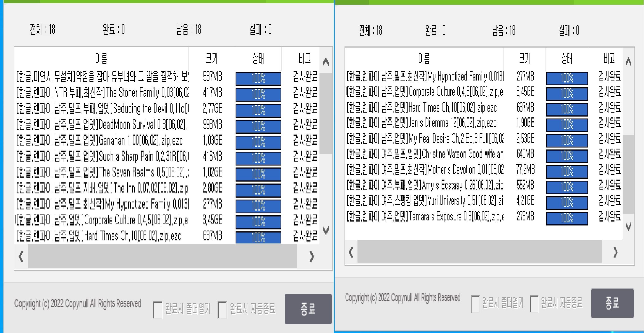The height and width of the screenshot is (333, 644).
Task: Enable 완료시 폴더열기 checkbox in left window
Action: click(158, 310)
